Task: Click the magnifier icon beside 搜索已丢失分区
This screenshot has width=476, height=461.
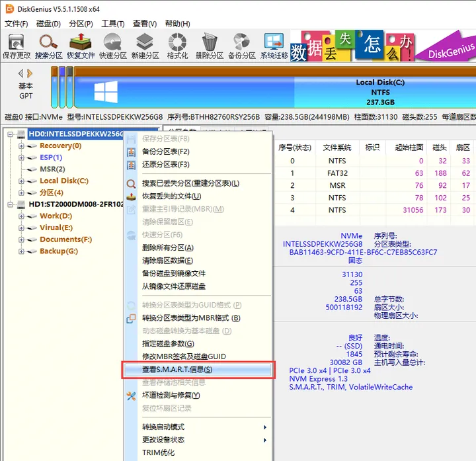Action: 131,184
